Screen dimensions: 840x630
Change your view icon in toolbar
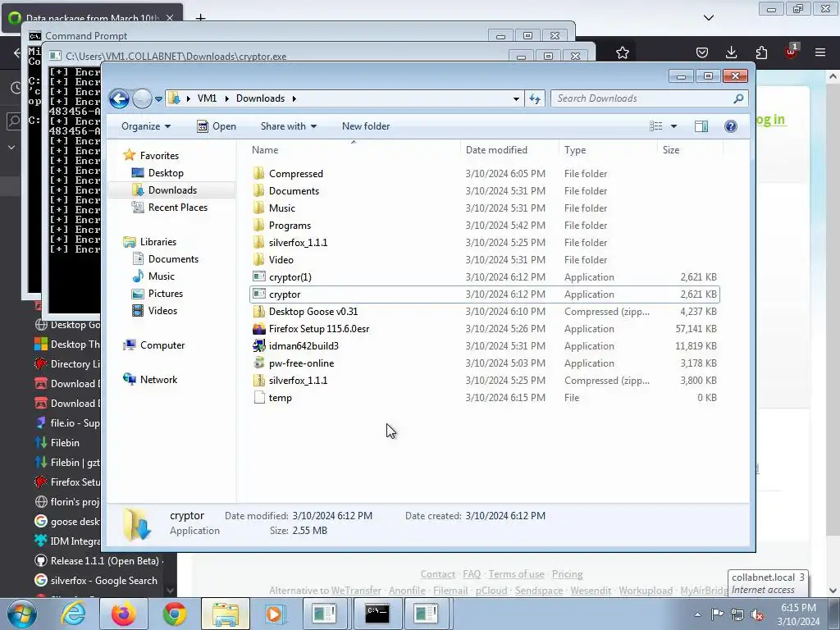[656, 126]
